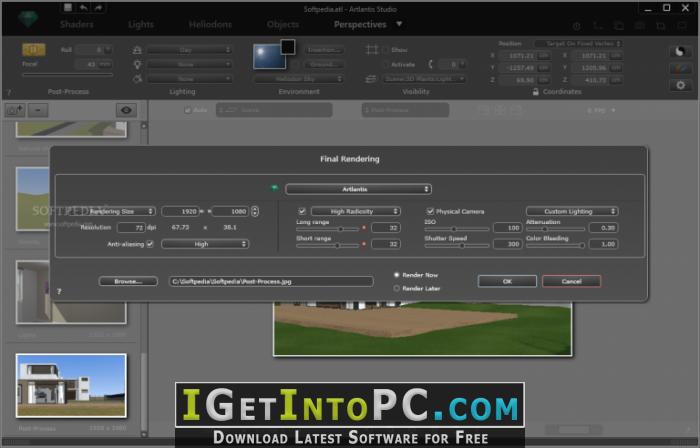
Task: Click the minus remove perspective button
Action: (38, 110)
